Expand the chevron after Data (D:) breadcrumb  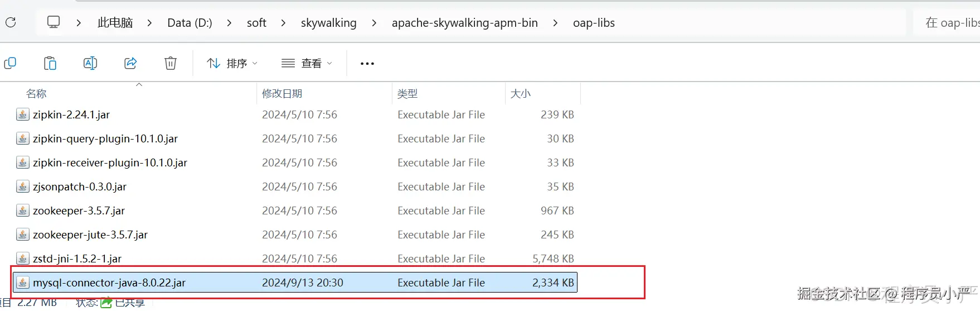coord(229,23)
